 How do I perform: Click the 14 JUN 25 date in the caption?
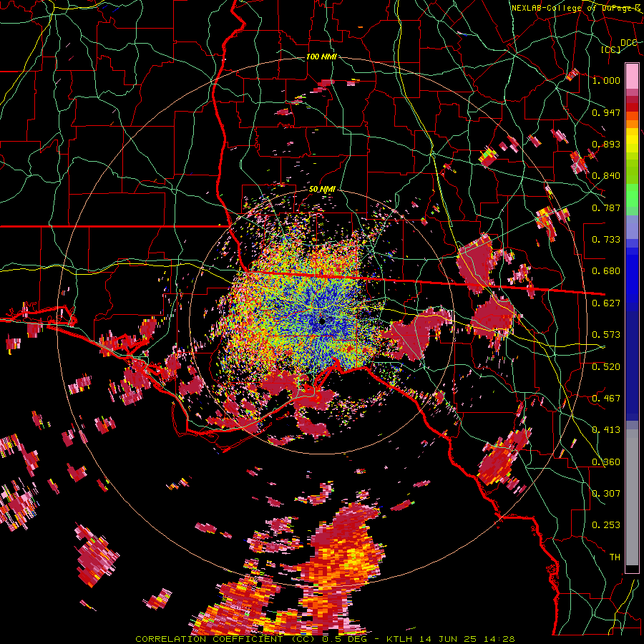coord(448,639)
